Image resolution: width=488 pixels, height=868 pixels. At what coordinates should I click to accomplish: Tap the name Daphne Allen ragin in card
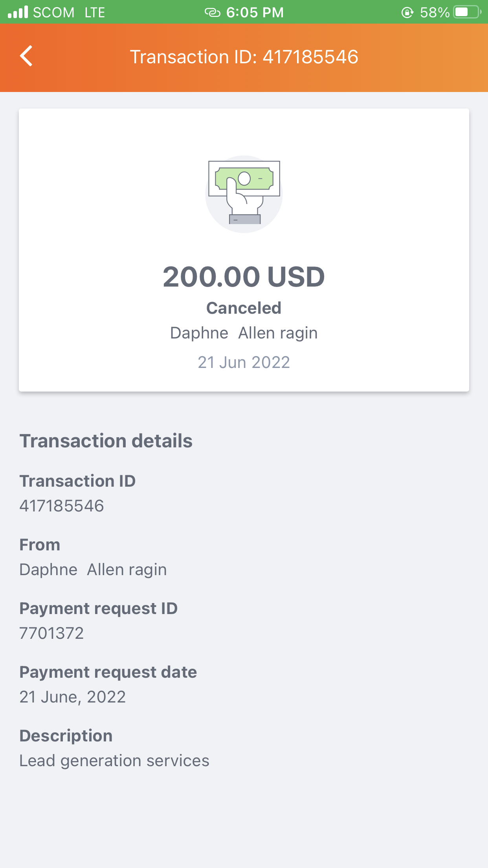point(244,333)
